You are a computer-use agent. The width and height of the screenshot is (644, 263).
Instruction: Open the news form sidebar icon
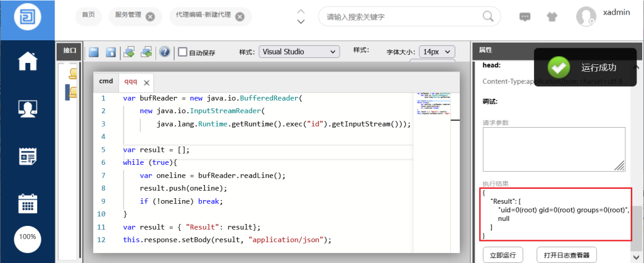(28, 156)
